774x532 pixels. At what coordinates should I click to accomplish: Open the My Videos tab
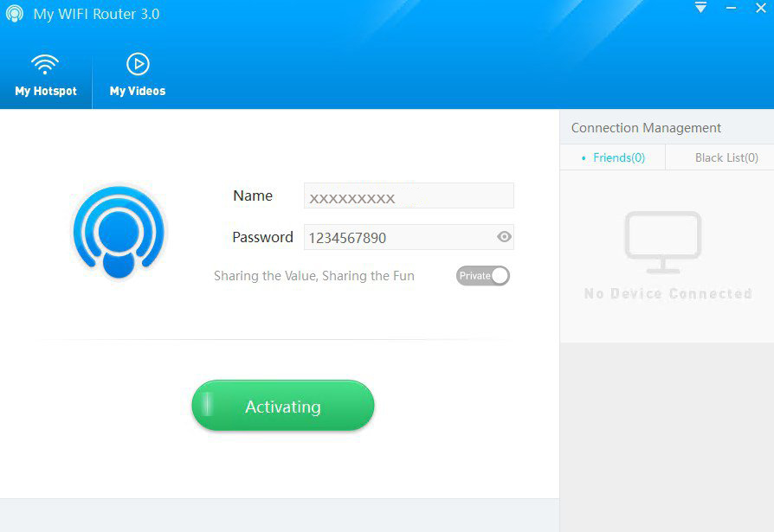click(138, 75)
